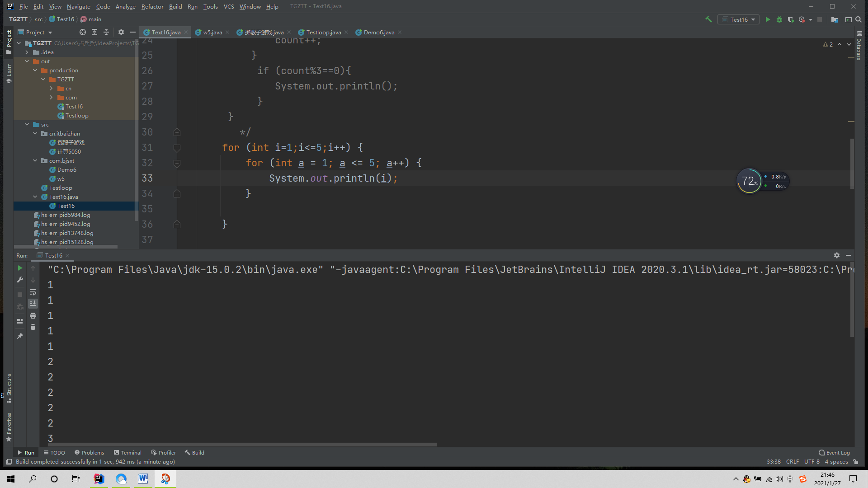Image resolution: width=868 pixels, height=488 pixels.
Task: Click Project Structure icon in top toolbar
Action: 835,19
